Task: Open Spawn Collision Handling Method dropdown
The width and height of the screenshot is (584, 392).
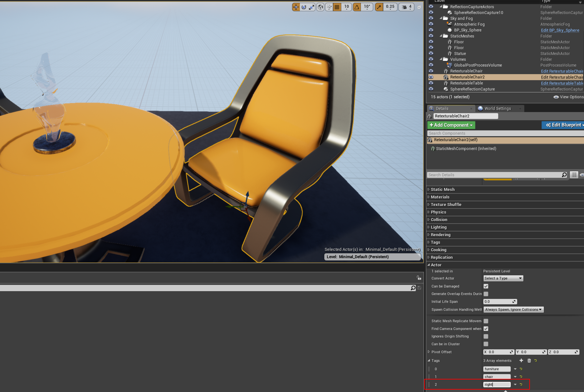Action: [x=513, y=309]
